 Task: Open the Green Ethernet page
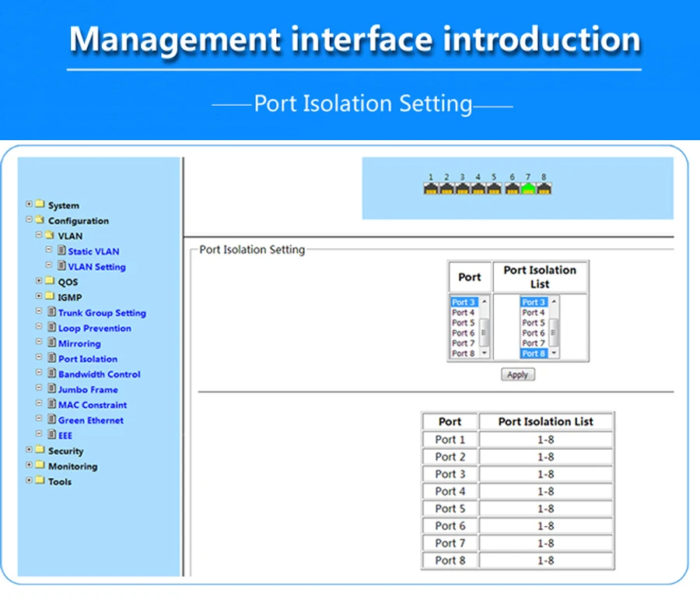click(91, 420)
